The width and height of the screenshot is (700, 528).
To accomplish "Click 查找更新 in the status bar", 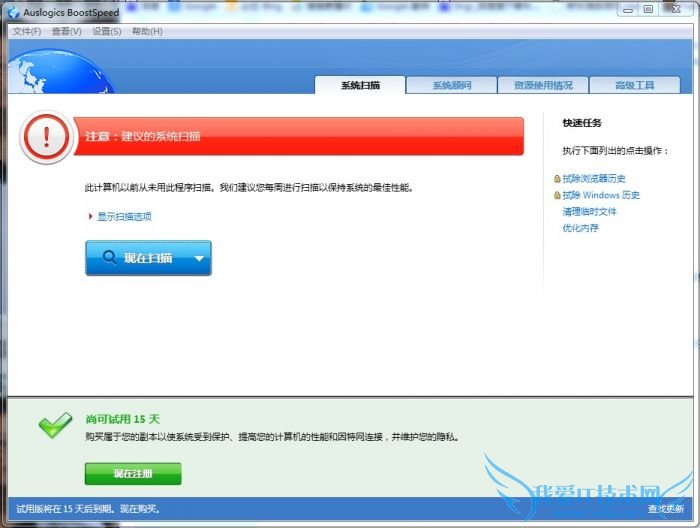I will coord(666,509).
